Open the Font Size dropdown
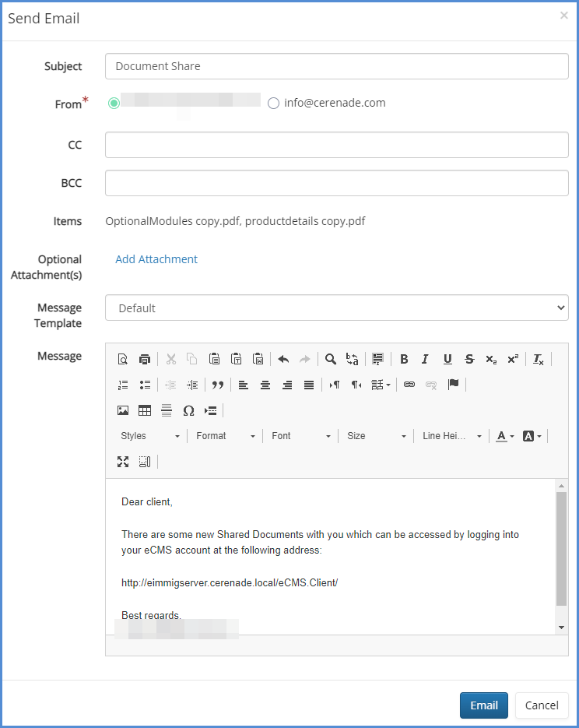The height and width of the screenshot is (728, 579). click(x=377, y=436)
